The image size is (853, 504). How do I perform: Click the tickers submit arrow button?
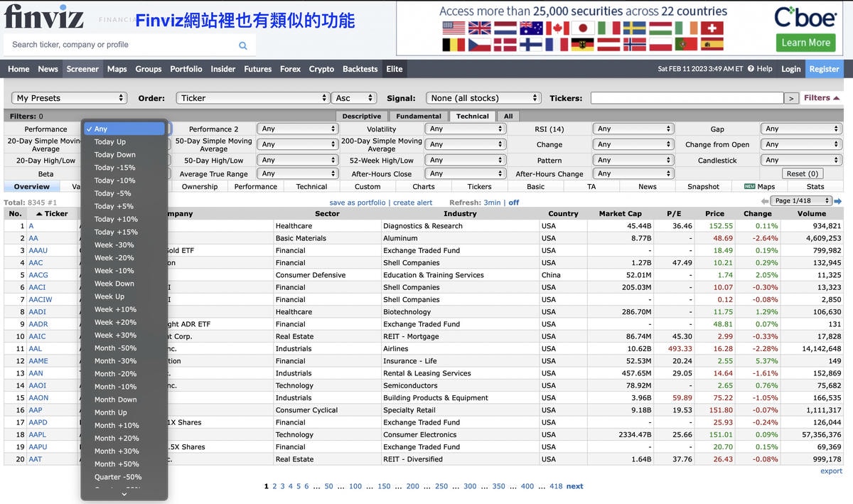coord(791,98)
